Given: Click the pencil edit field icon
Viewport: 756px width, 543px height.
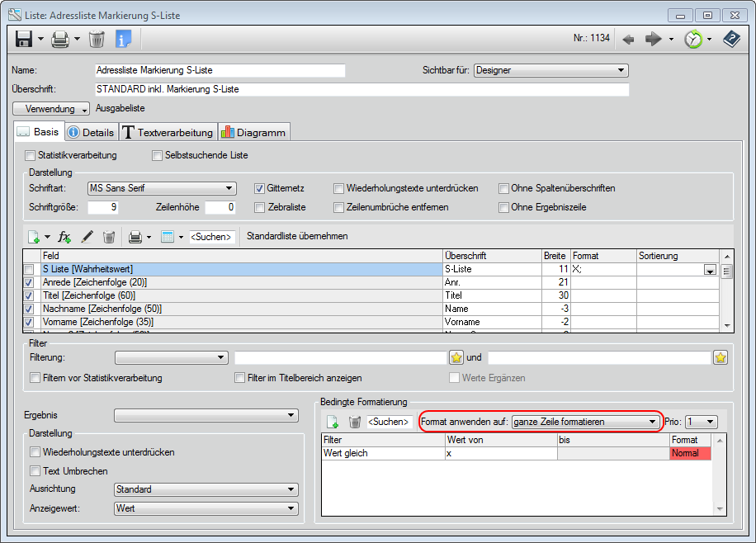Looking at the screenshot, I should [x=87, y=237].
